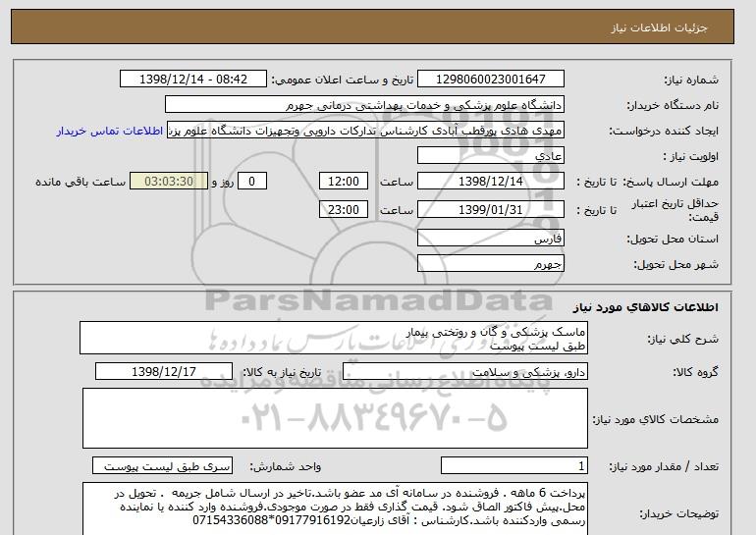Viewport: 756px width, 535px height.
Task: Click the گروه کالا label
Action: 696,372
